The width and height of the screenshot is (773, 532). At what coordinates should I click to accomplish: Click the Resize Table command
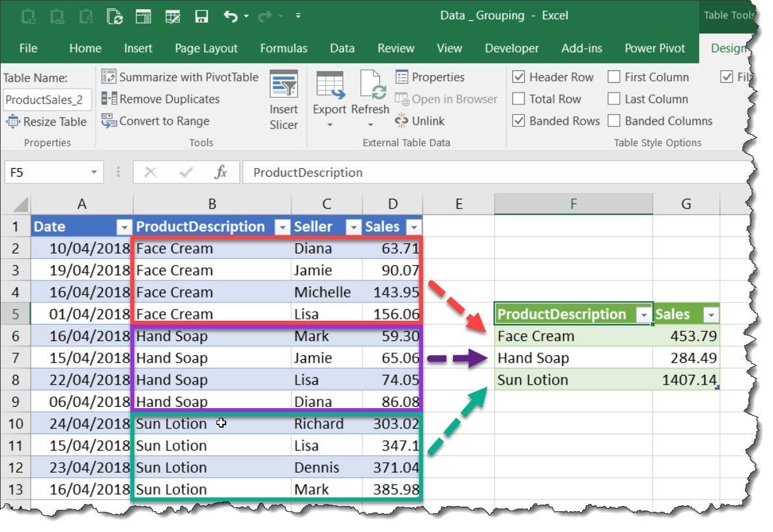[47, 121]
